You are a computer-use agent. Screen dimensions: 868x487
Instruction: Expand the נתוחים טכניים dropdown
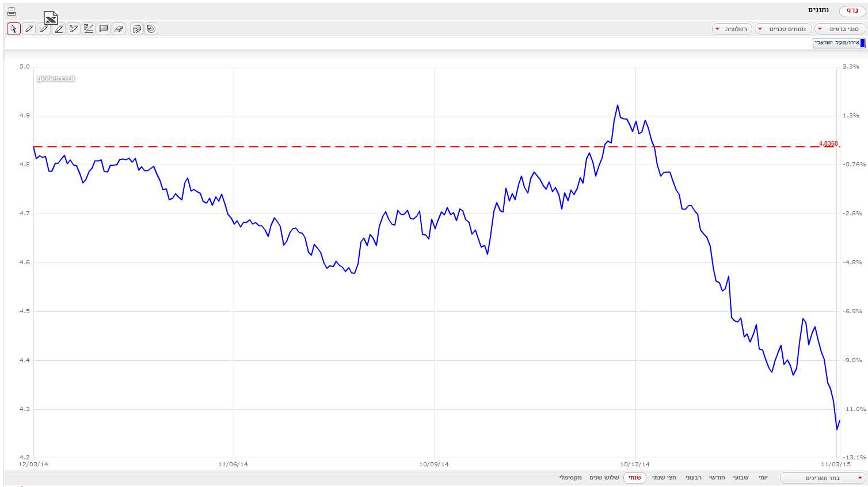[x=783, y=29]
